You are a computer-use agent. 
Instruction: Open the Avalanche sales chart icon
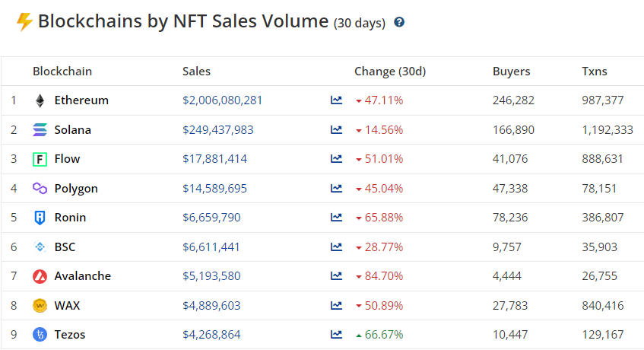(x=336, y=276)
